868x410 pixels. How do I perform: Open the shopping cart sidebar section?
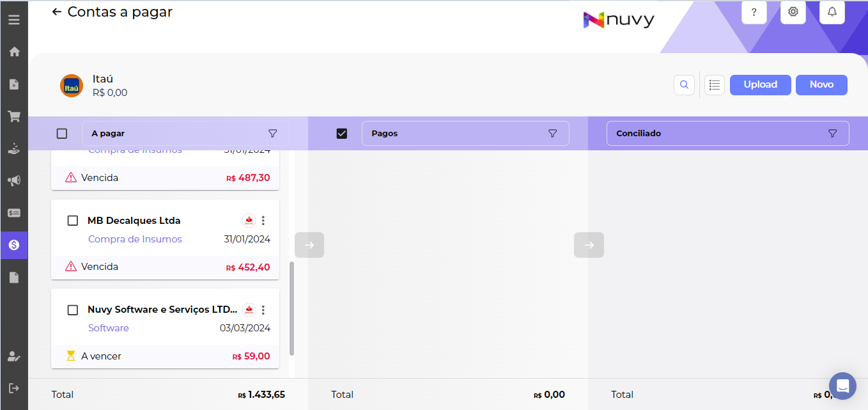[14, 116]
